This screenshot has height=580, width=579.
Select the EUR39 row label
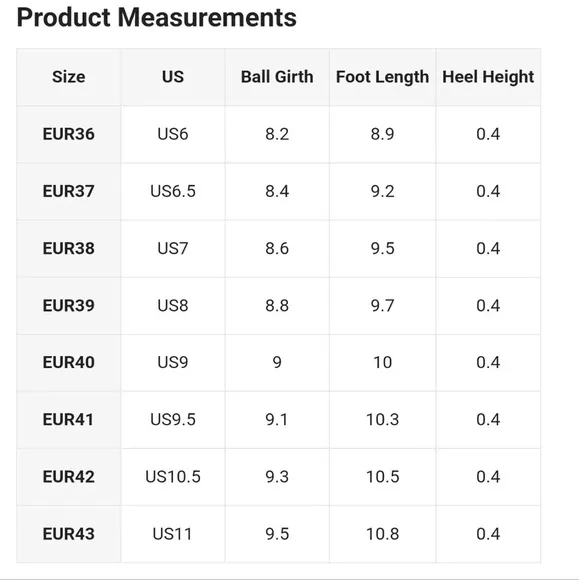pos(68,306)
